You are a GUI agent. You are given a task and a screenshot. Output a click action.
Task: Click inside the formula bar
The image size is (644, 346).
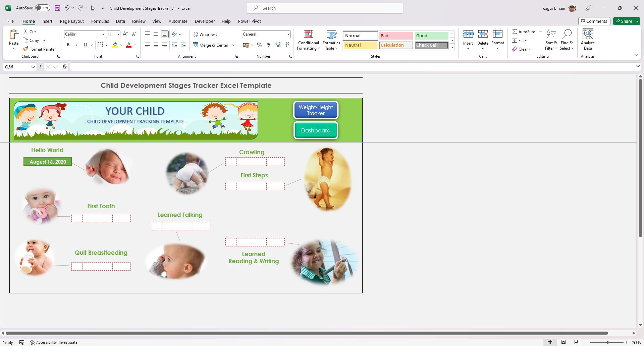[x=235, y=67]
